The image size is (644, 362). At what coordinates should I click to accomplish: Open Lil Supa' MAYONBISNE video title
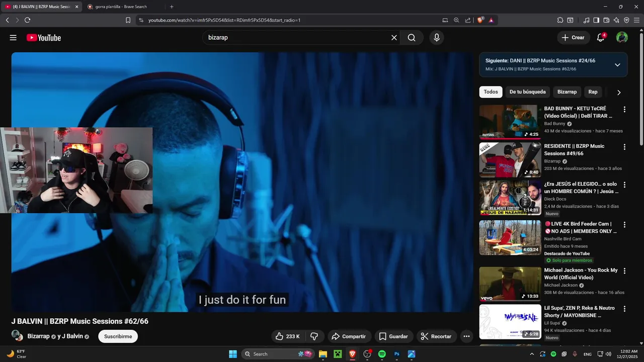click(x=579, y=312)
